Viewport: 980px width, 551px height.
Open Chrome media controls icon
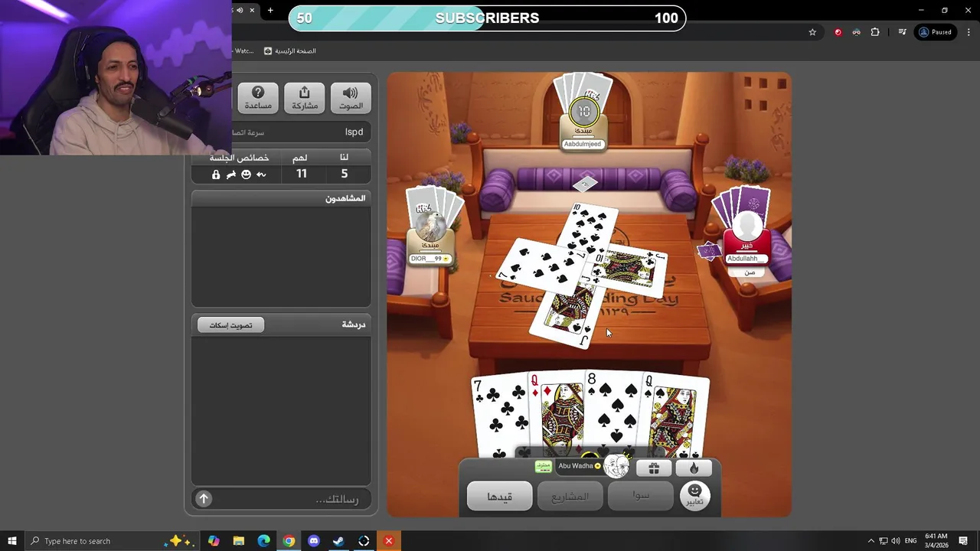903,32
